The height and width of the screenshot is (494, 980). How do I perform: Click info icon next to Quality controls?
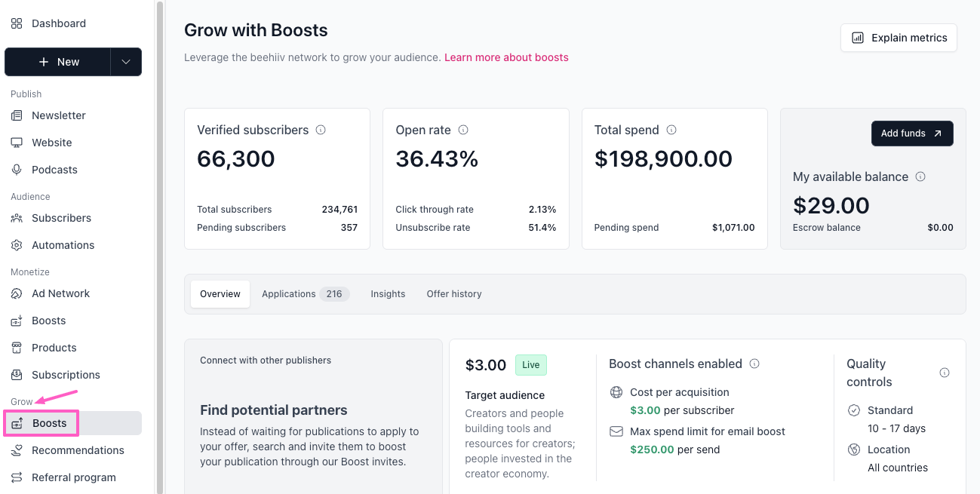click(945, 373)
